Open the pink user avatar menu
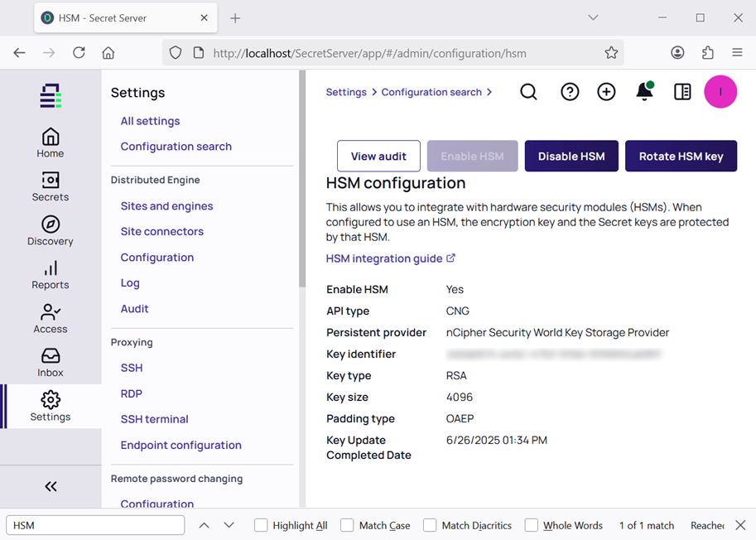The height and width of the screenshot is (540, 756). tap(720, 92)
